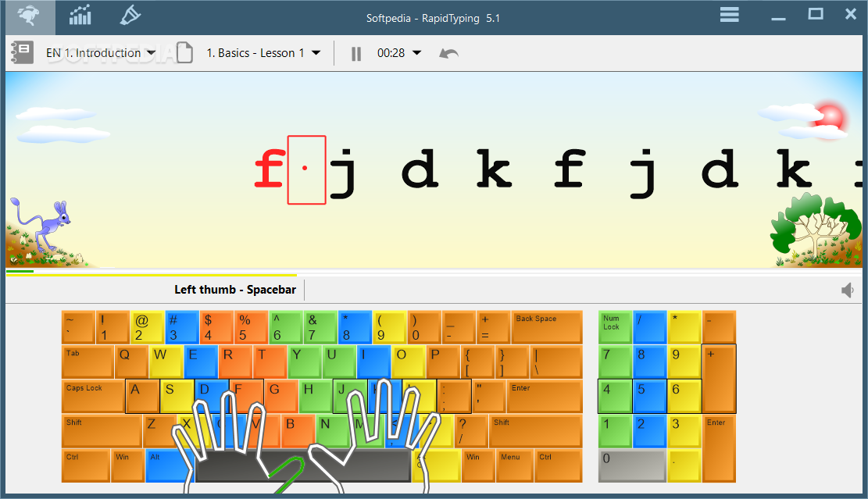Restart the lesson with the undo arrow
Image resolution: width=868 pixels, height=499 pixels.
point(448,53)
